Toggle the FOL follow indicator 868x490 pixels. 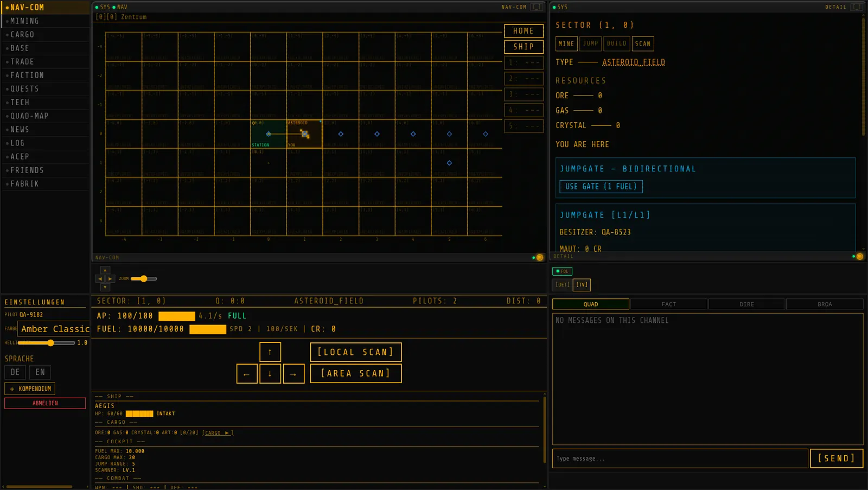click(x=562, y=271)
